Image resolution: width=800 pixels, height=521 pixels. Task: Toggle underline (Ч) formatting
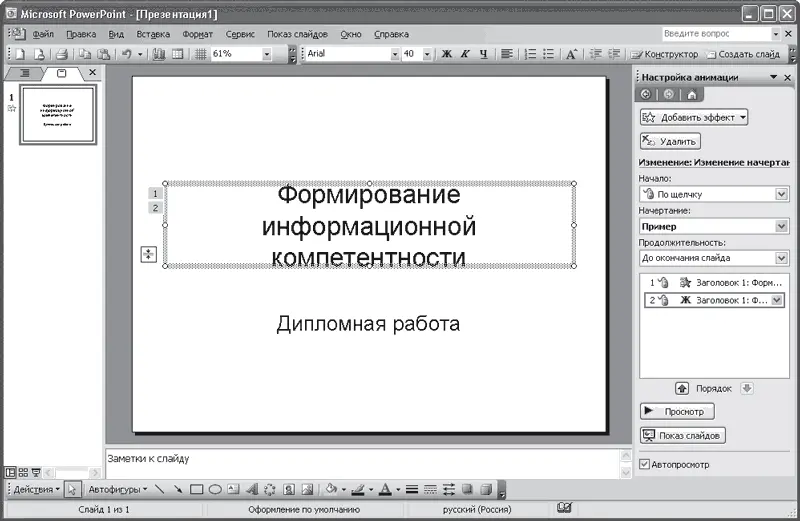tap(484, 54)
